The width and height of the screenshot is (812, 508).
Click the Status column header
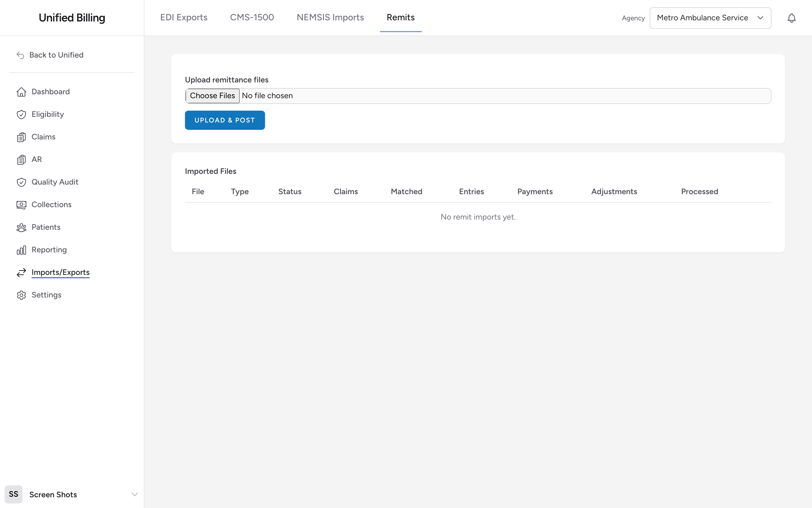pos(290,192)
